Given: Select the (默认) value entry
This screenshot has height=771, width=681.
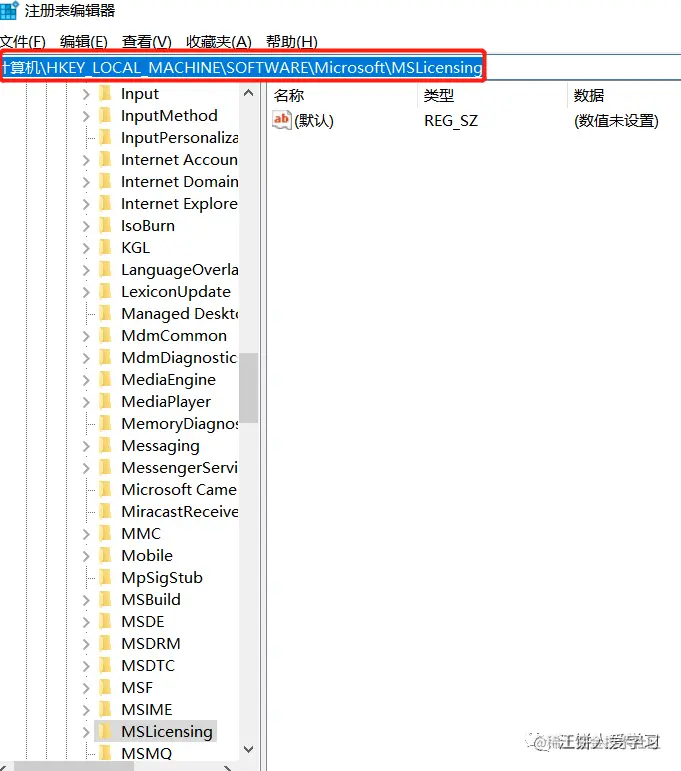Looking at the screenshot, I should 314,120.
